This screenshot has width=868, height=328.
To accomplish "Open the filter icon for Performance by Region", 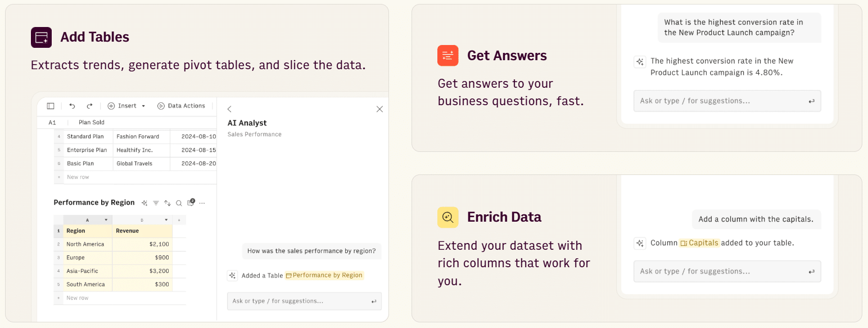I will point(156,203).
